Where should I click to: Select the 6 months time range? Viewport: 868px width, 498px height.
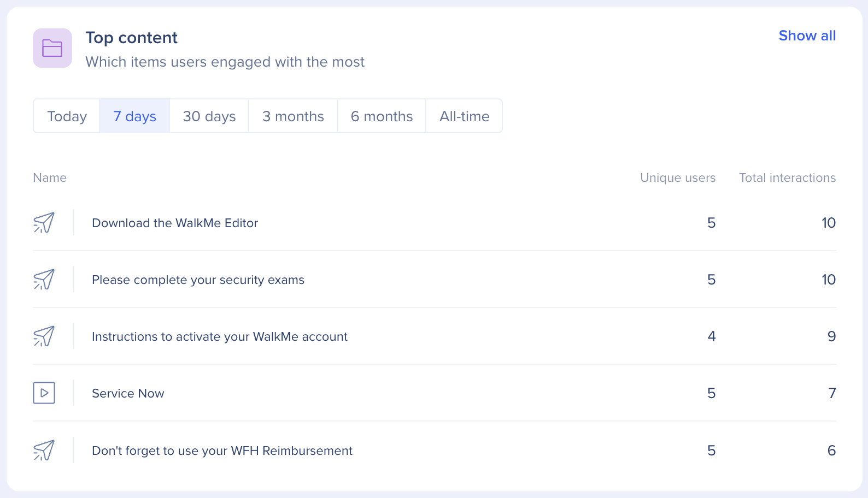[382, 116]
